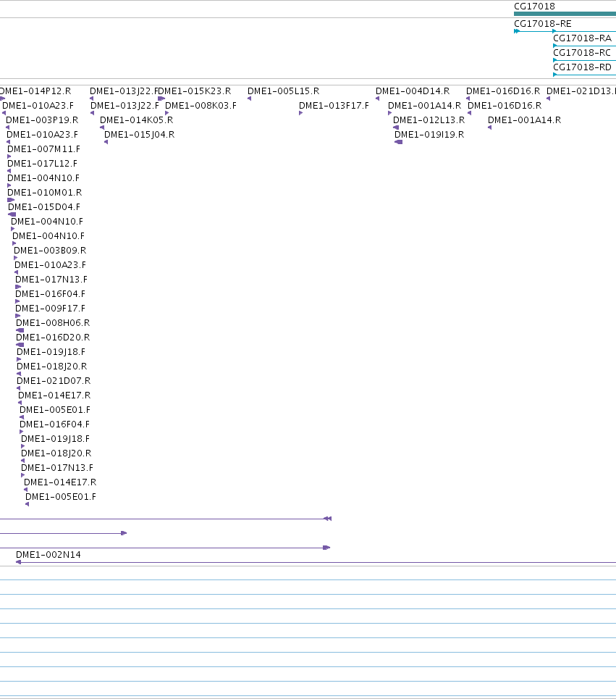Open feature DME1-021D07.R
This screenshot has height=699, width=616.
pyautogui.click(x=54, y=381)
